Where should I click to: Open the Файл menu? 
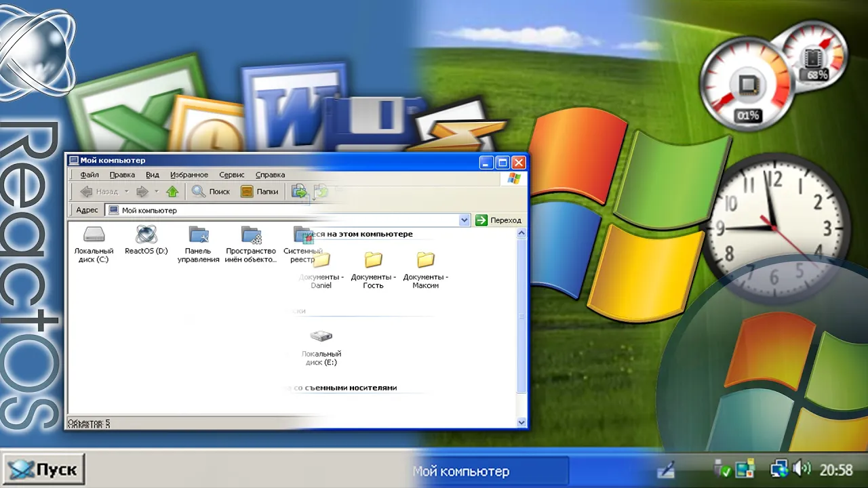[x=90, y=175]
